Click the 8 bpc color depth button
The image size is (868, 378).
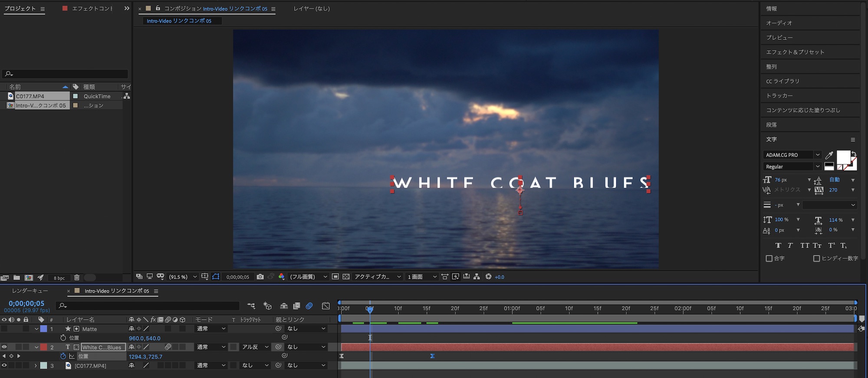[59, 278]
